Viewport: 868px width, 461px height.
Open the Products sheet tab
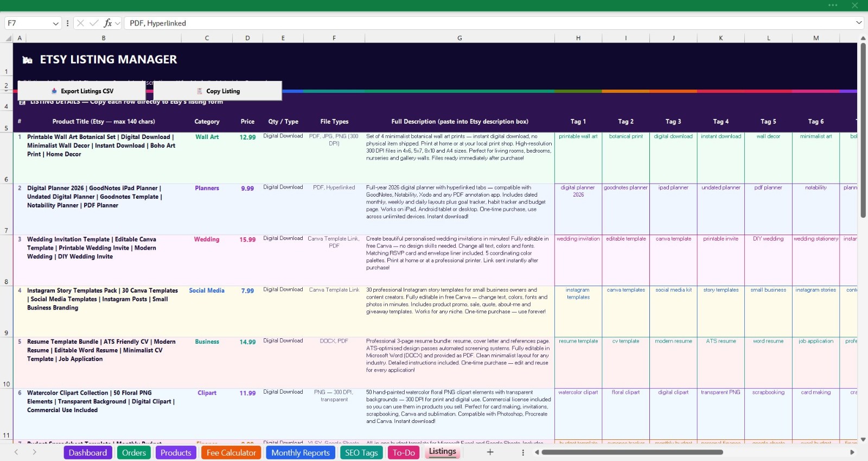pyautogui.click(x=176, y=452)
